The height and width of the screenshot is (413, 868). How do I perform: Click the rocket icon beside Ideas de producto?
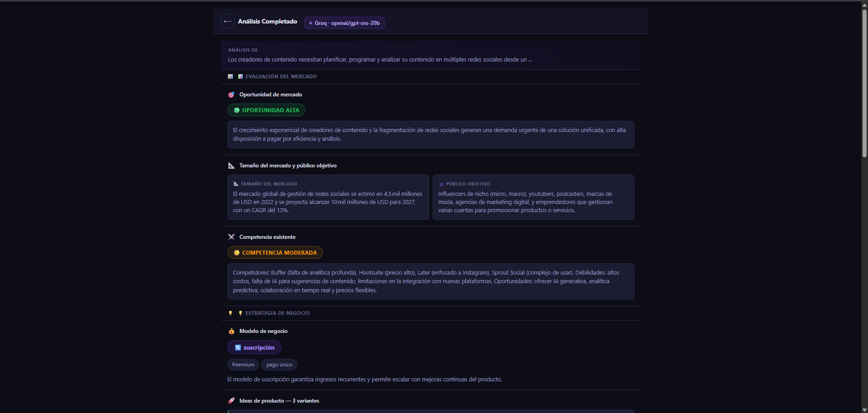click(231, 401)
